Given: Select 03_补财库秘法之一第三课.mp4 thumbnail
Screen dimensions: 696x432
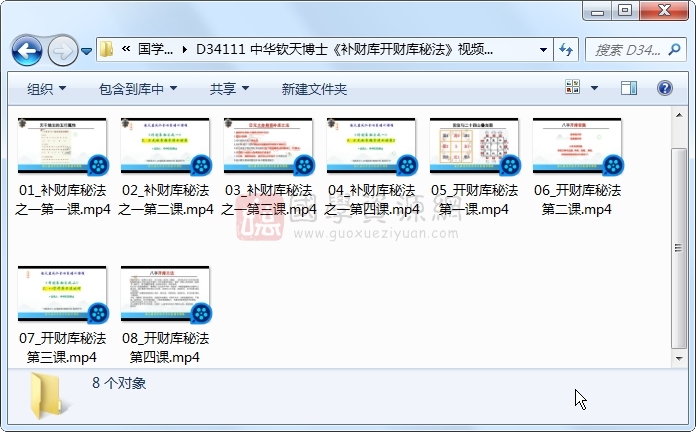Looking at the screenshot, I should click(x=268, y=146).
